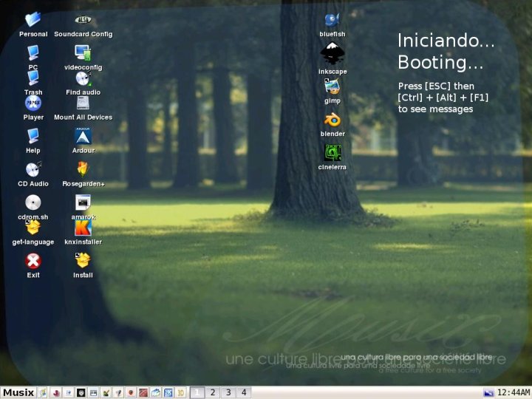532x399 pixels.
Task: Open the Help desktop icon
Action: [x=33, y=136]
